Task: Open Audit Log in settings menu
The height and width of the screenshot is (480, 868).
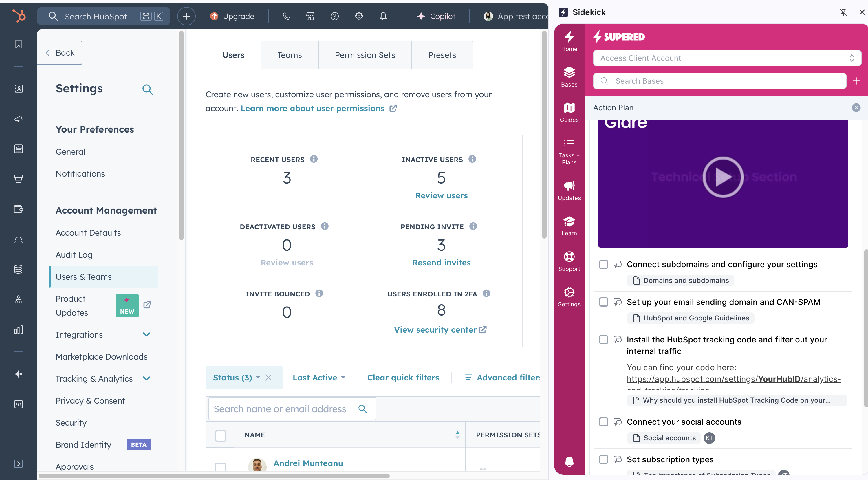Action: (74, 255)
